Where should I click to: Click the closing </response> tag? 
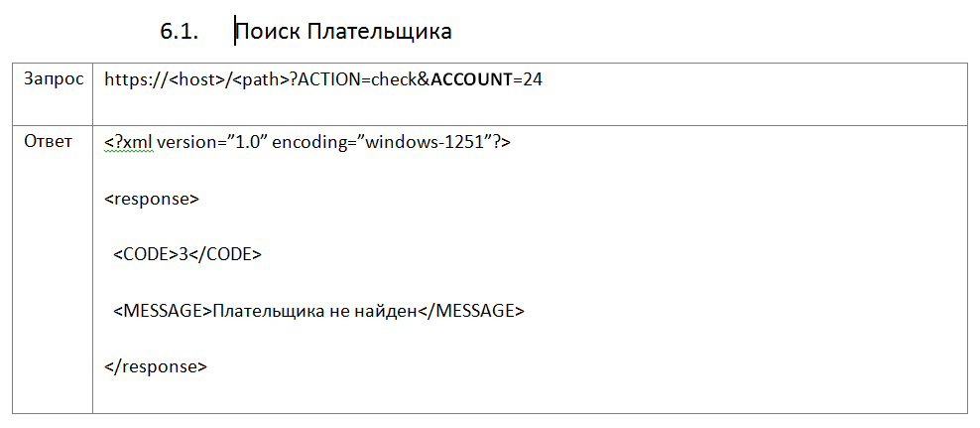click(x=156, y=365)
